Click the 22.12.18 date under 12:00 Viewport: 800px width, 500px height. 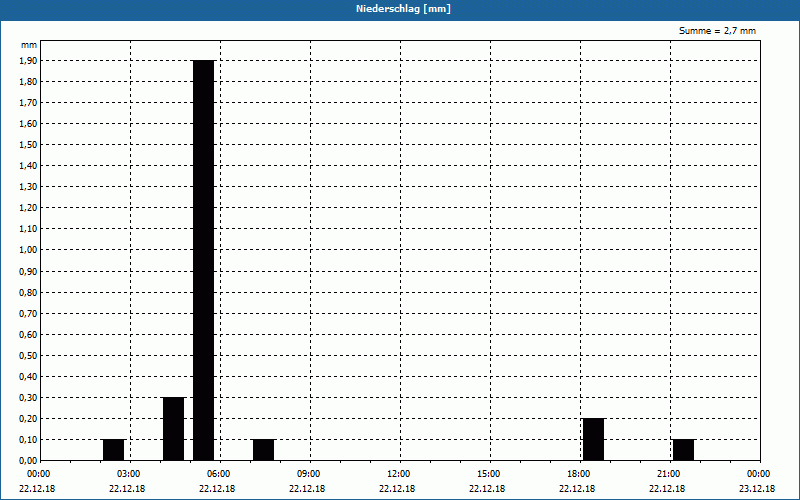(x=397, y=489)
